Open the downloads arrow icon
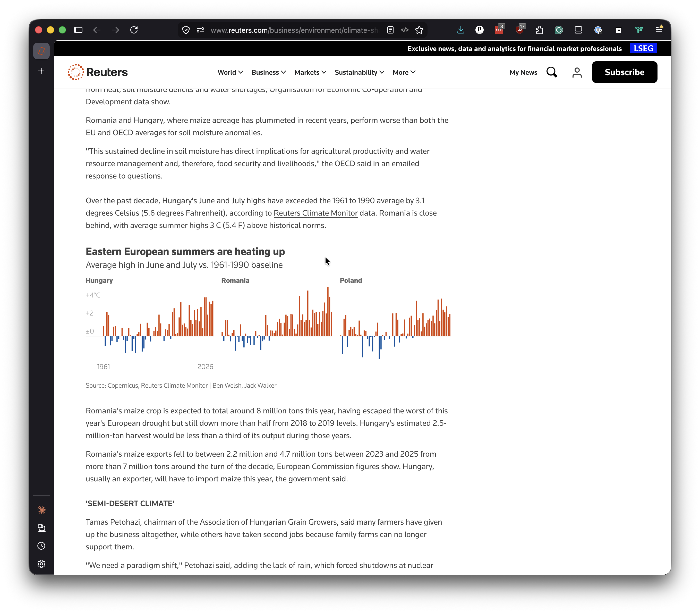This screenshot has height=613, width=700. click(461, 30)
